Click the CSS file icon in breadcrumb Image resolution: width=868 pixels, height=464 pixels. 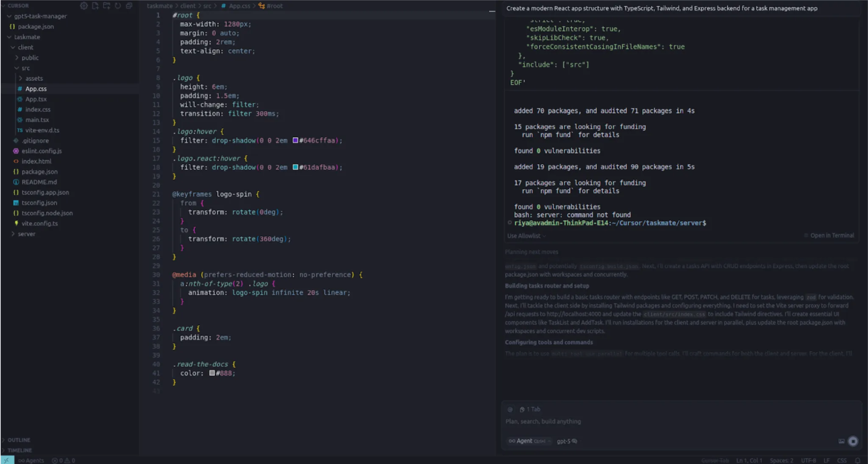(x=223, y=6)
